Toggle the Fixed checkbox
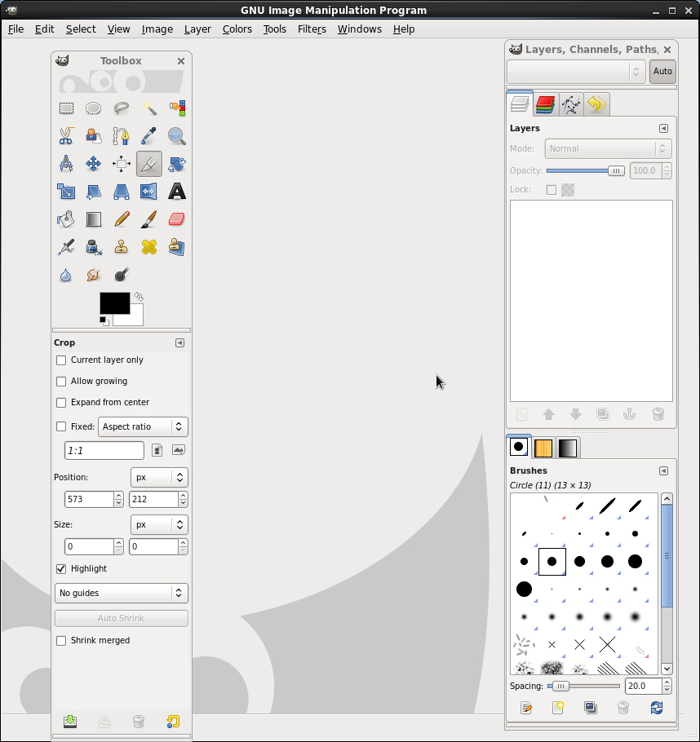 61,426
